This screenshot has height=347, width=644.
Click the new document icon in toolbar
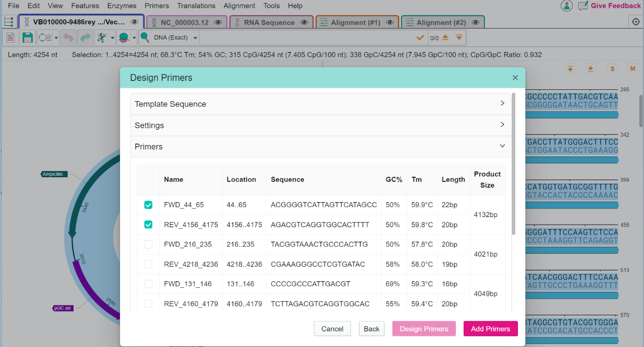click(x=11, y=38)
